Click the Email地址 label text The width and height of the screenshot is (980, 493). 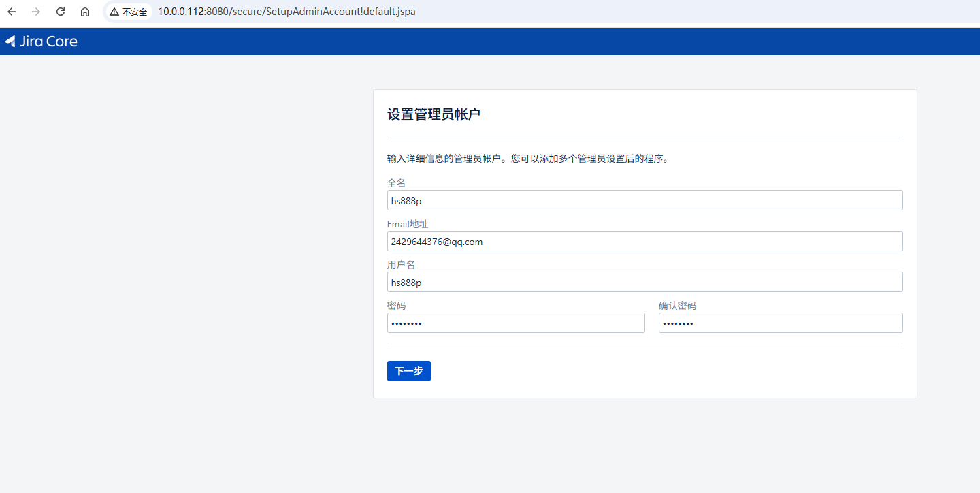pos(407,224)
